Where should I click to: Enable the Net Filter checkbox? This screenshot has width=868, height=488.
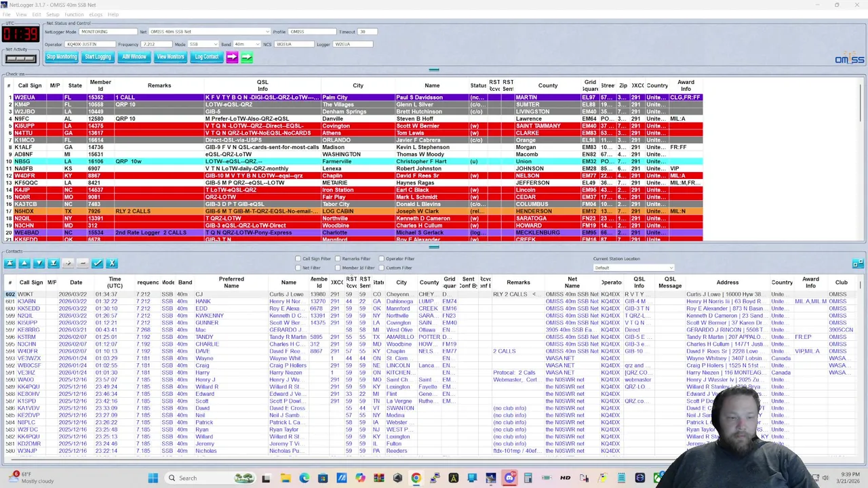pos(298,268)
